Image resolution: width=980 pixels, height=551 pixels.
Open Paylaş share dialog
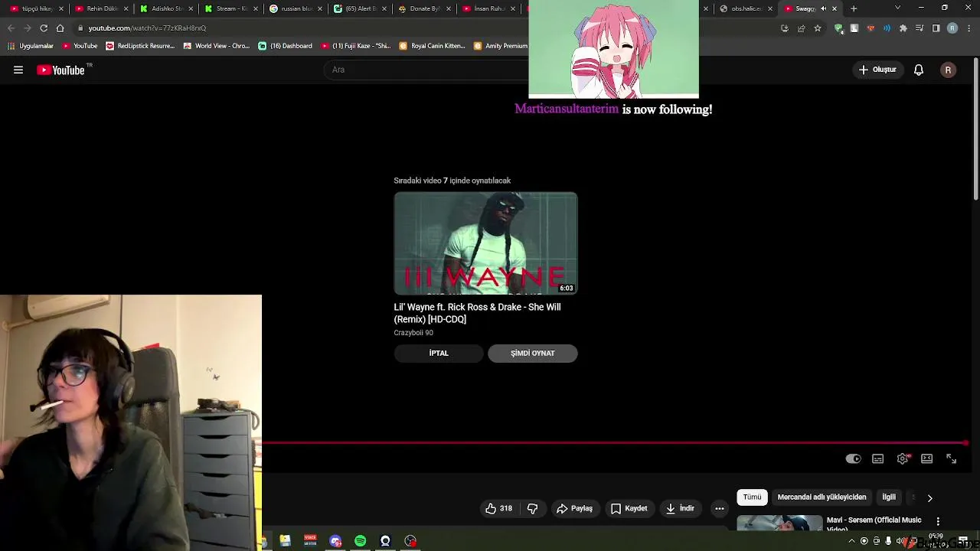574,508
